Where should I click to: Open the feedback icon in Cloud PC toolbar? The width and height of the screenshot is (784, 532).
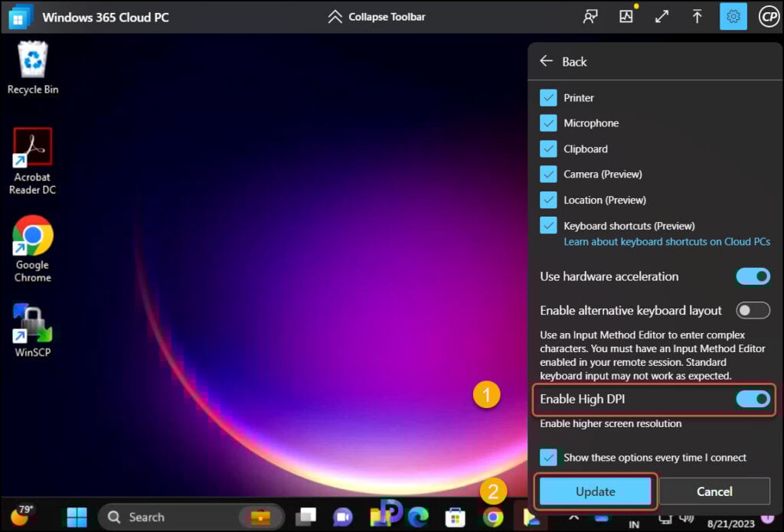(590, 17)
